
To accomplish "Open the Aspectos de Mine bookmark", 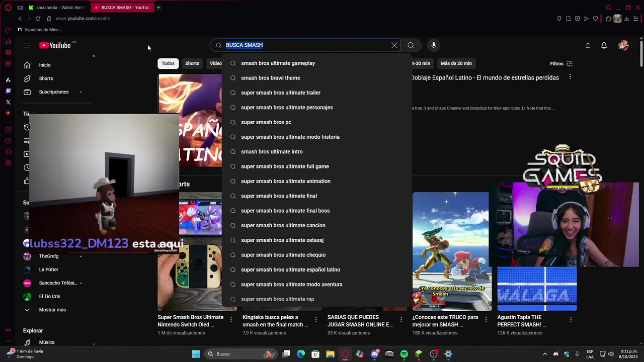I will coord(40,30).
